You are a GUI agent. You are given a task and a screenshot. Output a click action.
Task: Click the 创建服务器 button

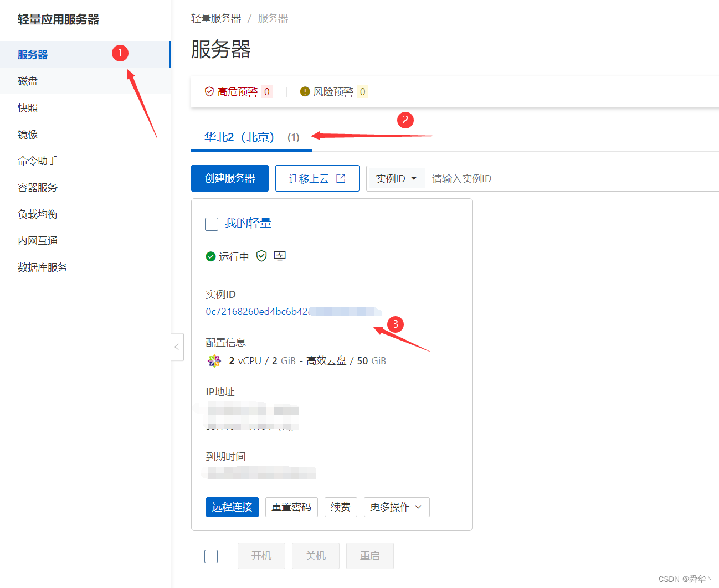coord(229,178)
